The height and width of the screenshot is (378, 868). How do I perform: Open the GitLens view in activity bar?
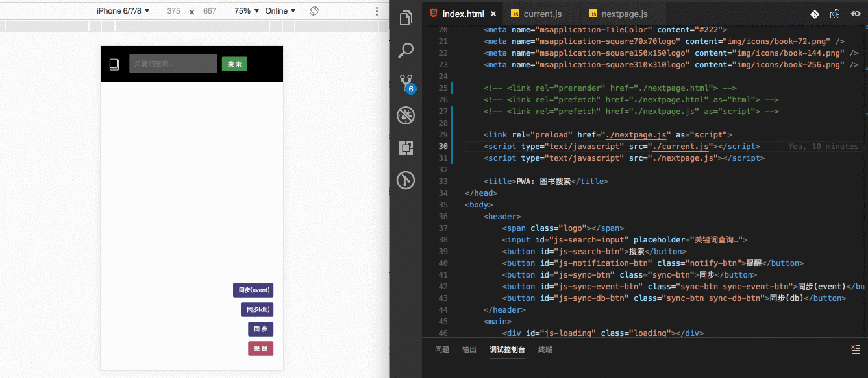pos(406,180)
